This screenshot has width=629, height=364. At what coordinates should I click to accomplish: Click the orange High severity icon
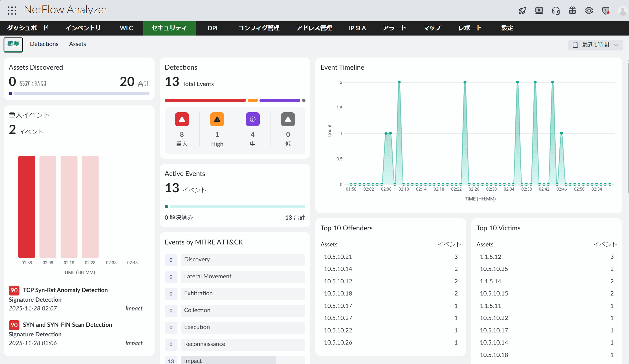[217, 119]
